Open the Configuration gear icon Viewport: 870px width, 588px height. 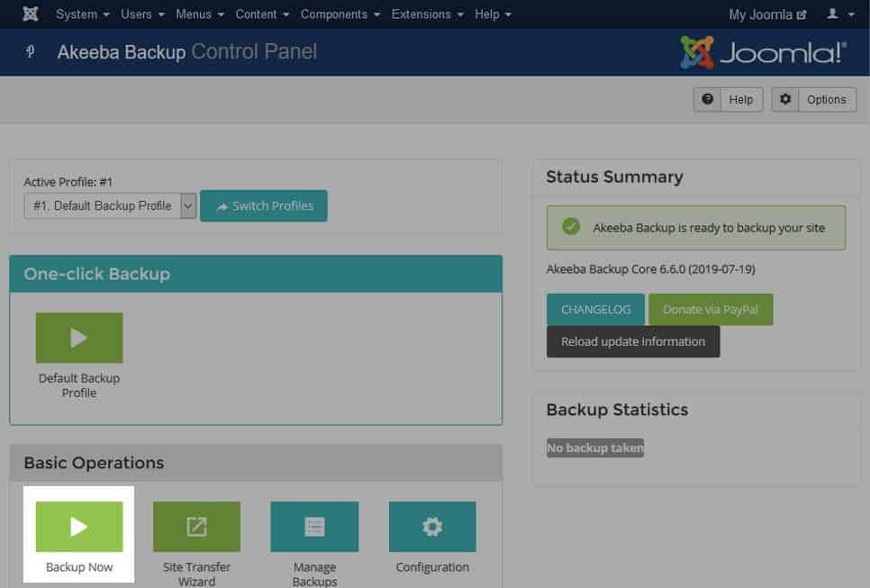click(x=432, y=527)
